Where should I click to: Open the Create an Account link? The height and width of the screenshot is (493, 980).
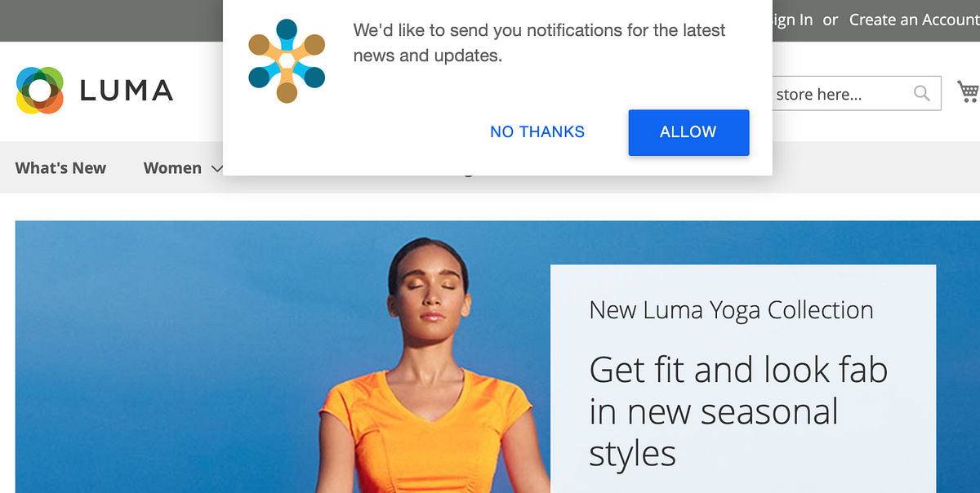click(x=915, y=20)
